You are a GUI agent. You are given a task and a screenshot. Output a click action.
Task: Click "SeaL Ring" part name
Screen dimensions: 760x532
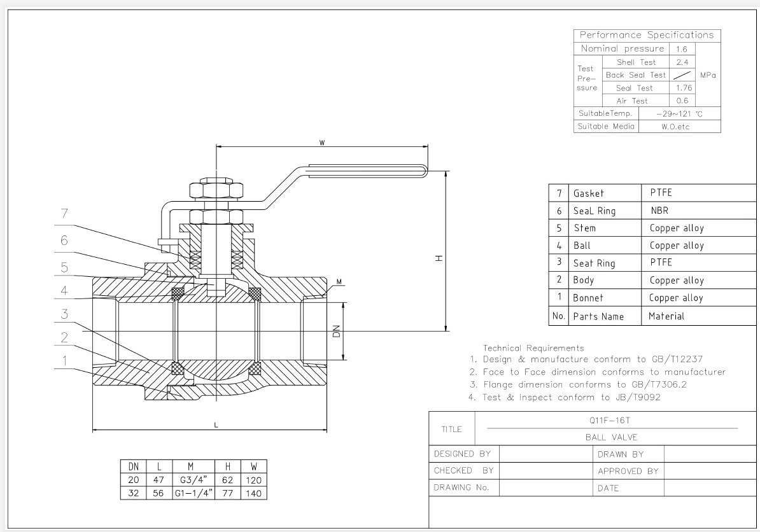[595, 211]
